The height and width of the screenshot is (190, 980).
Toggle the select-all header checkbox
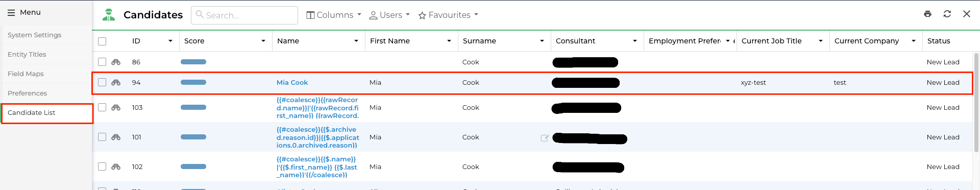tap(102, 41)
